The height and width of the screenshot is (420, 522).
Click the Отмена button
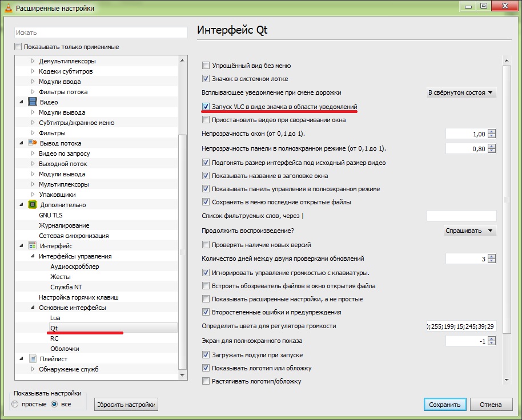point(491,405)
